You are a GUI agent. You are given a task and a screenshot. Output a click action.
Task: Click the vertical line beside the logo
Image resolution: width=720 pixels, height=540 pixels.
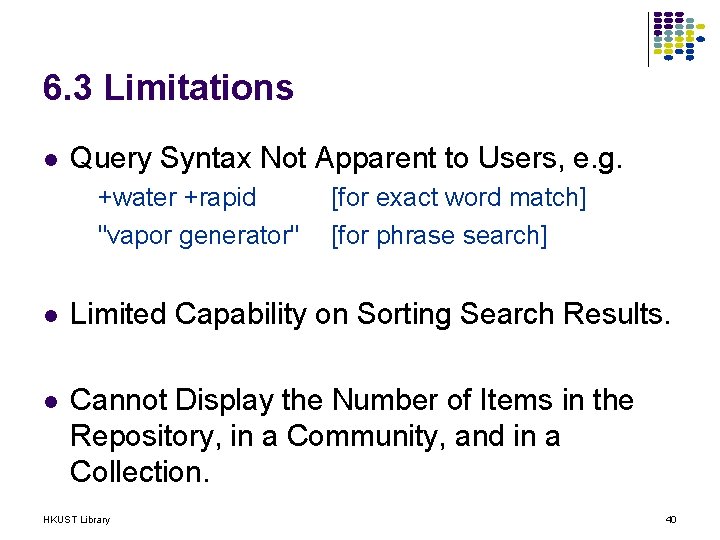648,39
